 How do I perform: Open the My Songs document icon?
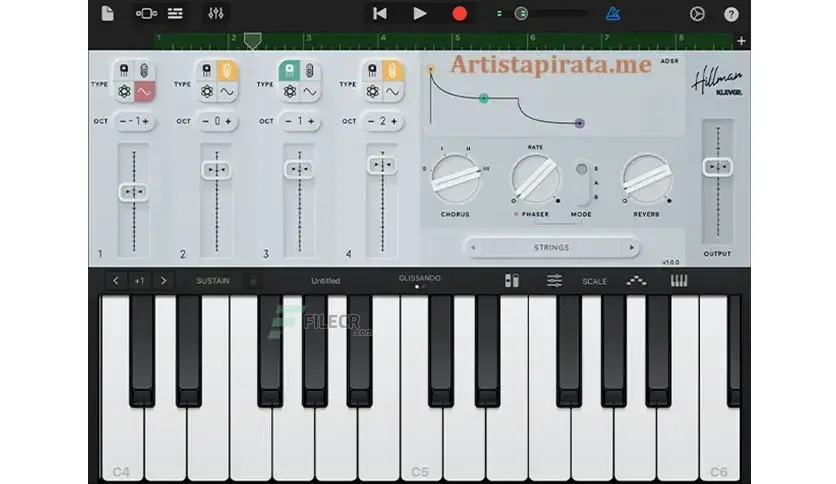[107, 13]
